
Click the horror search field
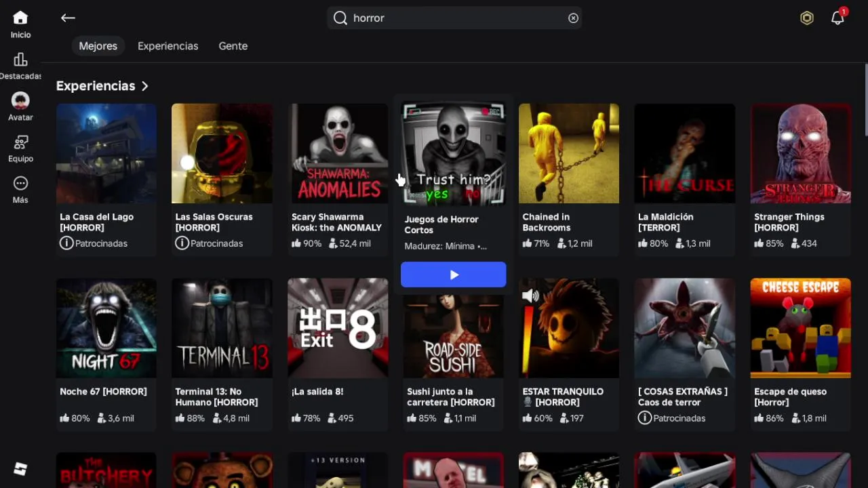click(454, 18)
